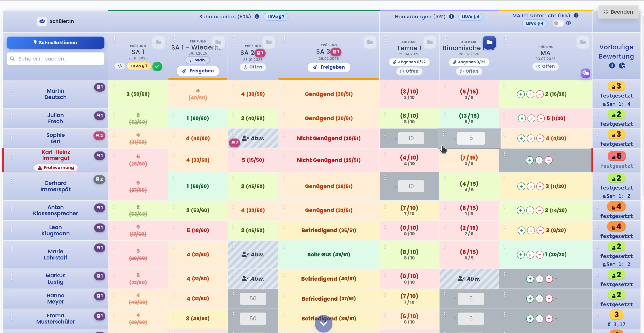Click the green checkmark icon under SA 1
The width and height of the screenshot is (644, 333).
157,66
